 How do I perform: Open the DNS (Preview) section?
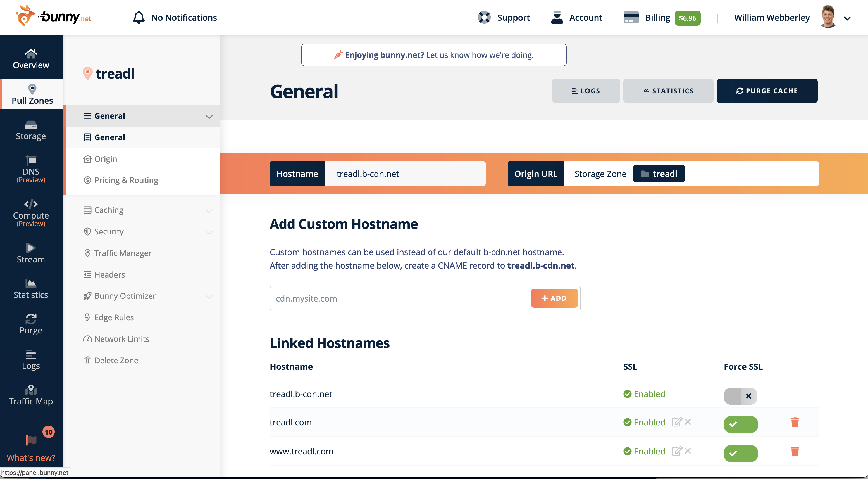31,169
